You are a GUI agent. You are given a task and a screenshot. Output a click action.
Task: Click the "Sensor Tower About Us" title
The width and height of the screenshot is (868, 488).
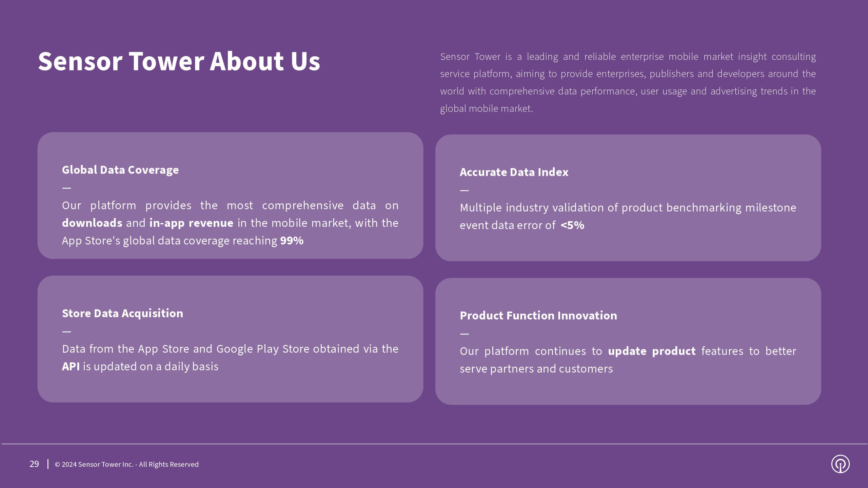tap(179, 61)
